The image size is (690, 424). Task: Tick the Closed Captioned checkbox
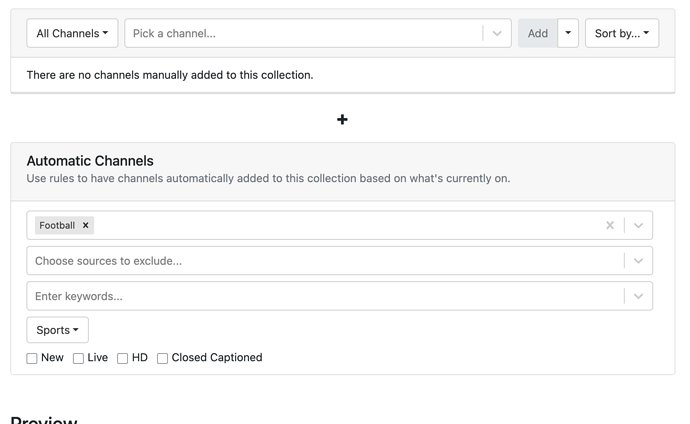[x=162, y=358]
